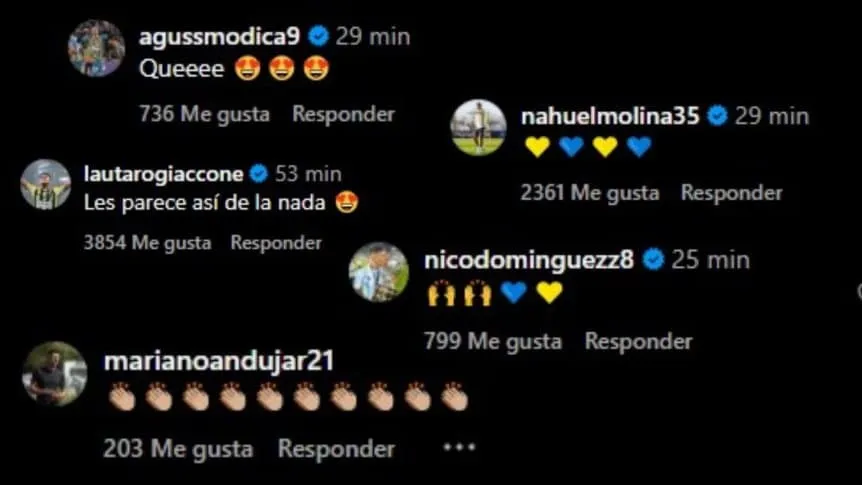Open the nicodominguezz8 username link
Screen dimensions: 862x485
529,260
